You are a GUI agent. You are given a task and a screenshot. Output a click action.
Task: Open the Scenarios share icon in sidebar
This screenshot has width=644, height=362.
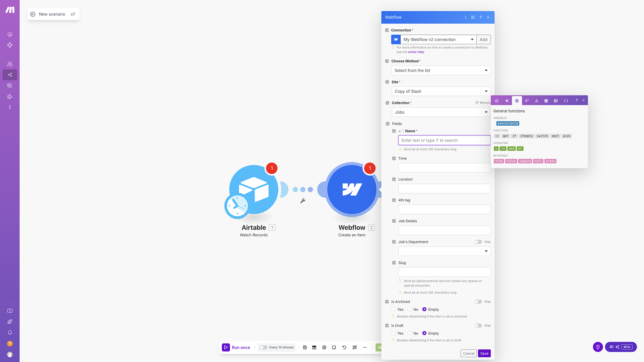click(x=10, y=75)
